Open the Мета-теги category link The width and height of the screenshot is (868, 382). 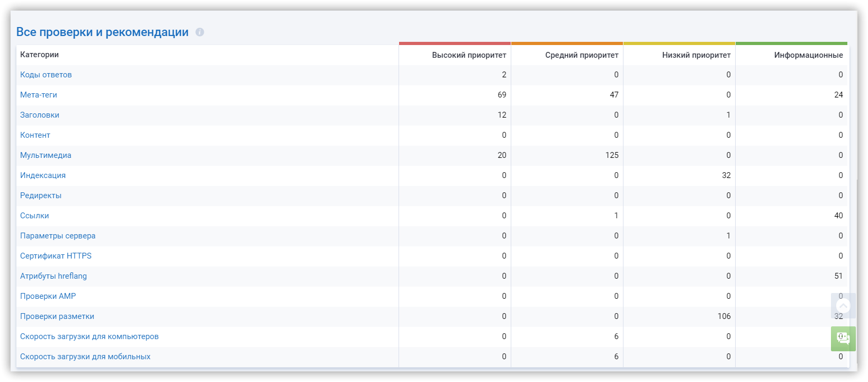pos(39,95)
